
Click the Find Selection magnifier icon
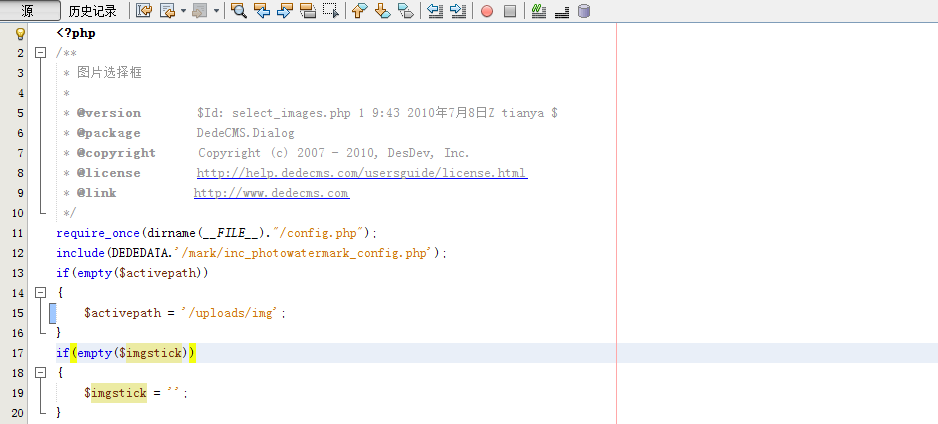pos(239,11)
